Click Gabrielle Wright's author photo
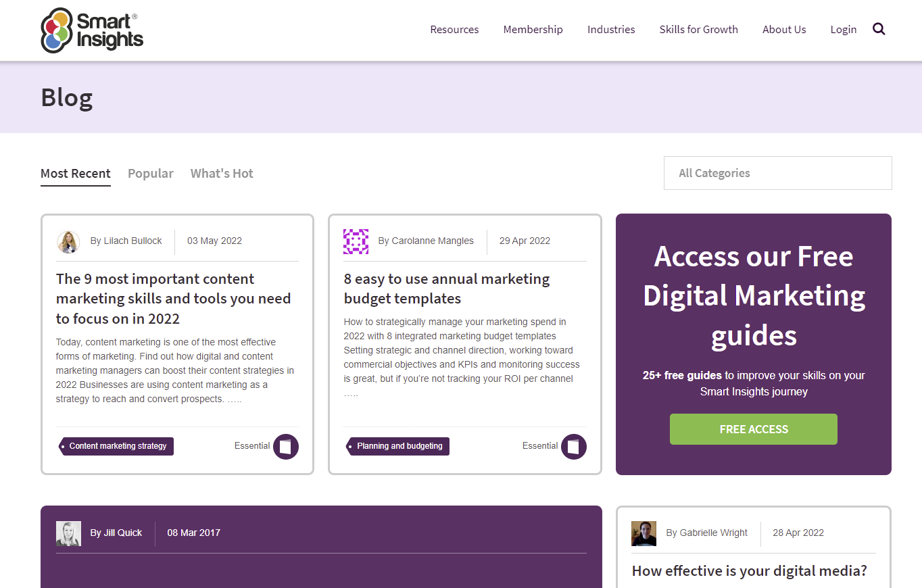 (644, 533)
